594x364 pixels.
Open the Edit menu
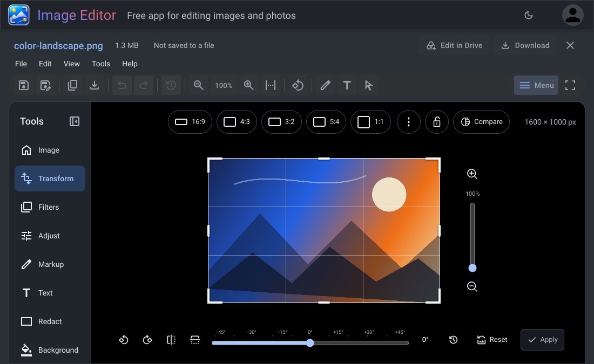pos(45,64)
